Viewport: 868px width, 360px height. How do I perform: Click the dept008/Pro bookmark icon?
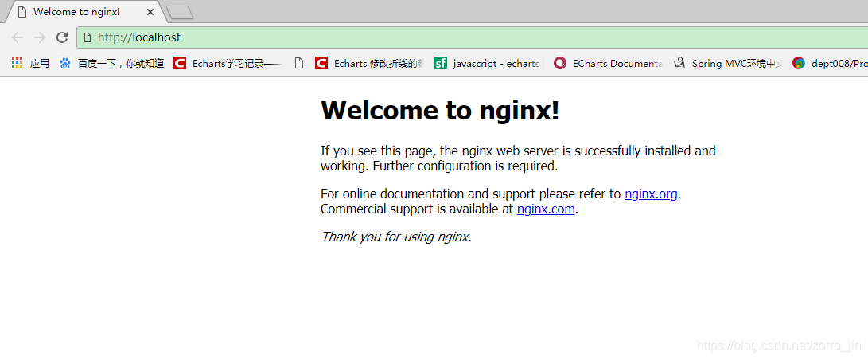(x=798, y=63)
